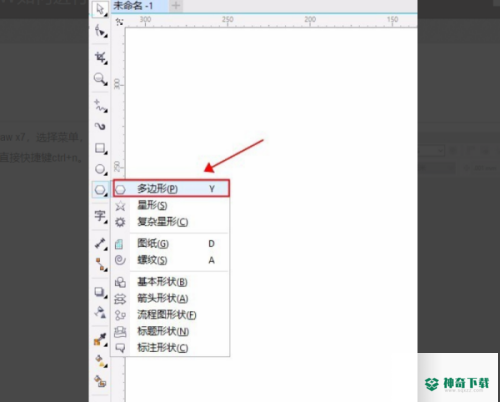Viewport: 500px width, 402px height.
Task: Add a new document with plus tab
Action: pos(176,6)
